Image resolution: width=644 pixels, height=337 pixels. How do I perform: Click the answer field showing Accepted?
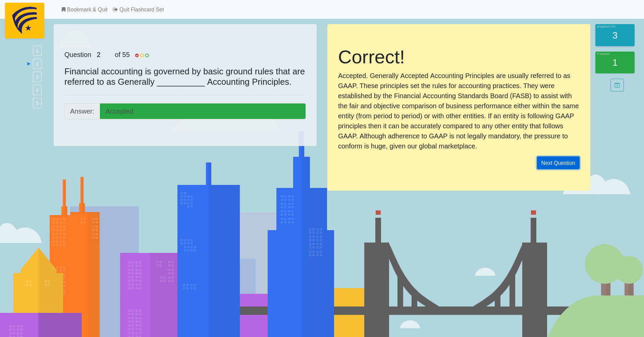click(x=203, y=111)
